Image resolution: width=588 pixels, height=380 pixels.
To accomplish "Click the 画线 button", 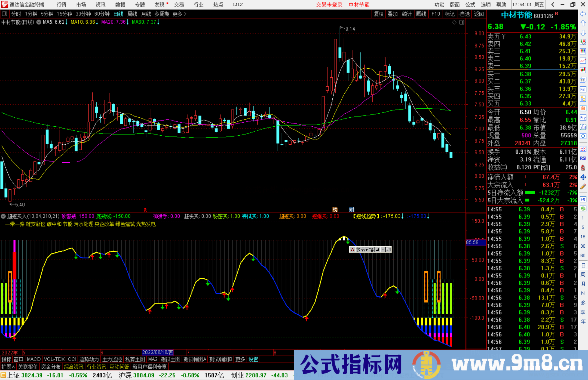I will coord(421,14).
